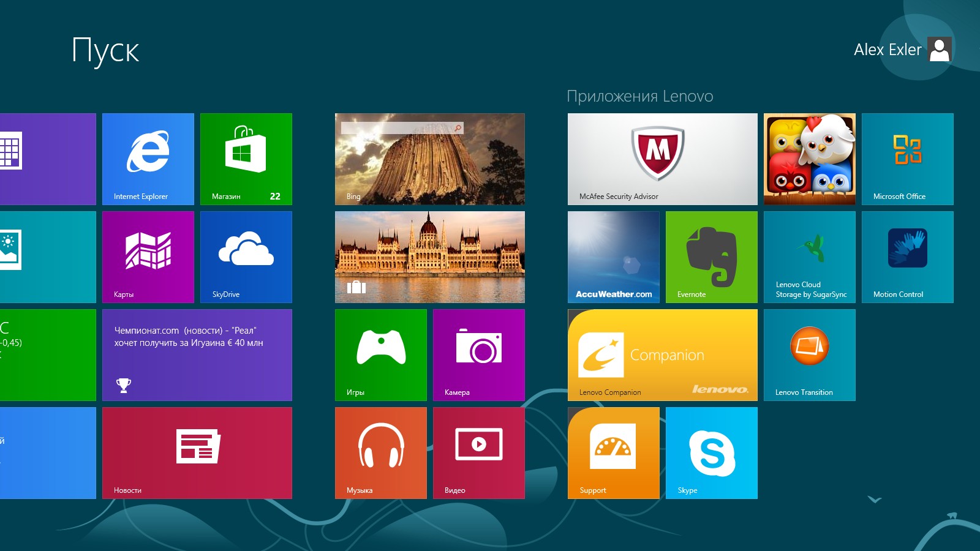Open the Budapest parliament travel photo tile
The width and height of the screenshot is (980, 551).
430,257
